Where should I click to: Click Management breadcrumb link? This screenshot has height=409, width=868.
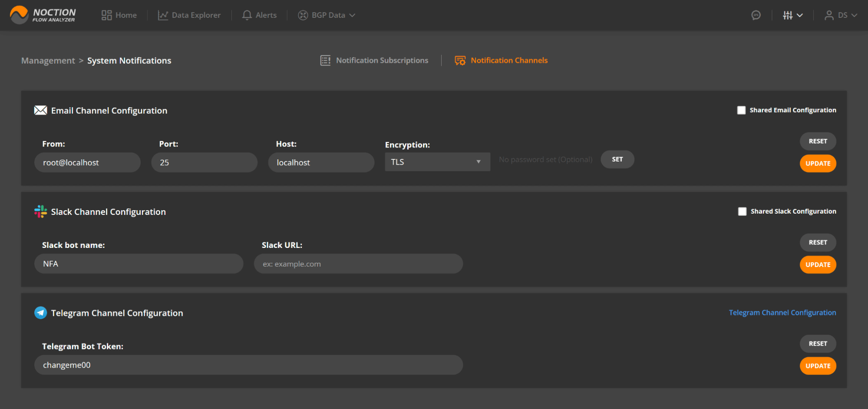tap(48, 61)
